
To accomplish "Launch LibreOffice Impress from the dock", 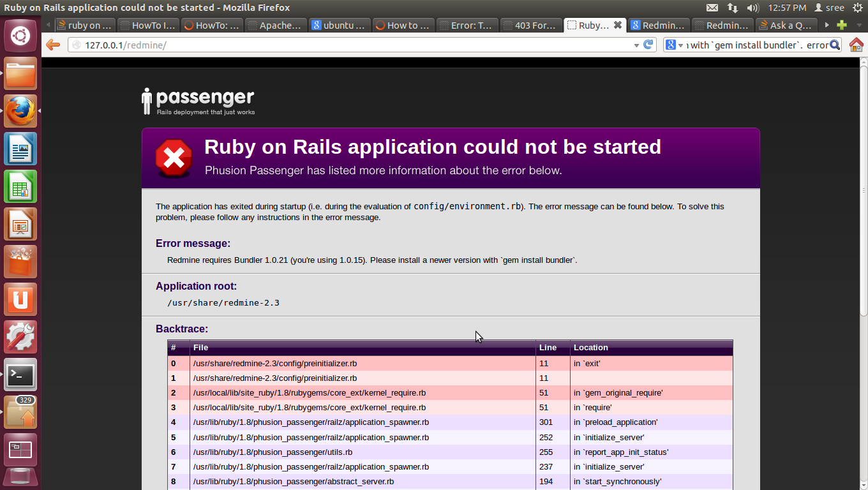I will click(x=21, y=225).
